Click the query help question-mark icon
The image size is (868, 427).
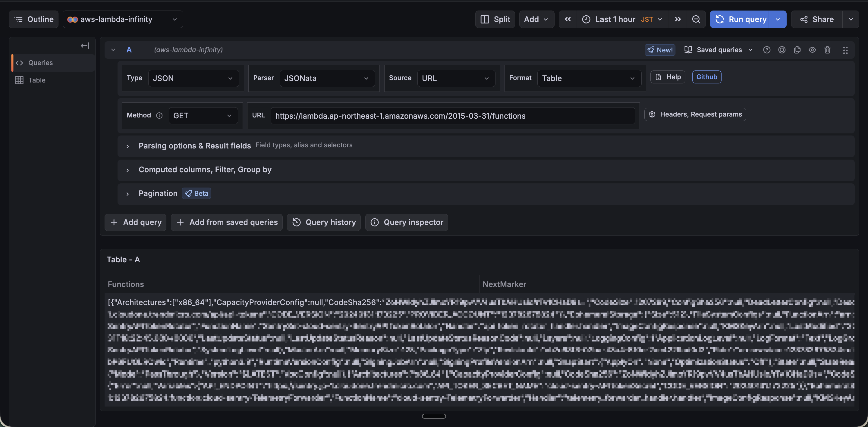(766, 50)
